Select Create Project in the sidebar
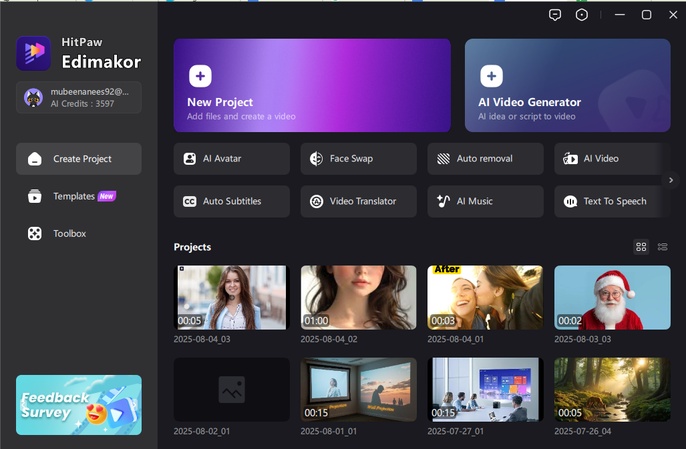Image resolution: width=686 pixels, height=449 pixels. pos(79,159)
